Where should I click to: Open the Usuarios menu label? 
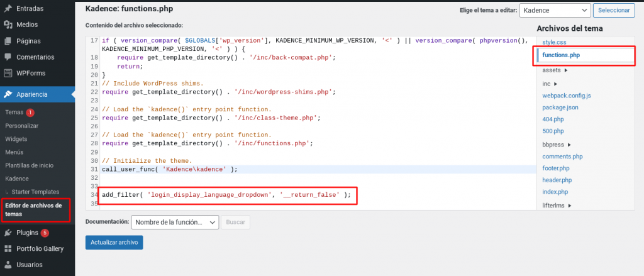[29, 265]
